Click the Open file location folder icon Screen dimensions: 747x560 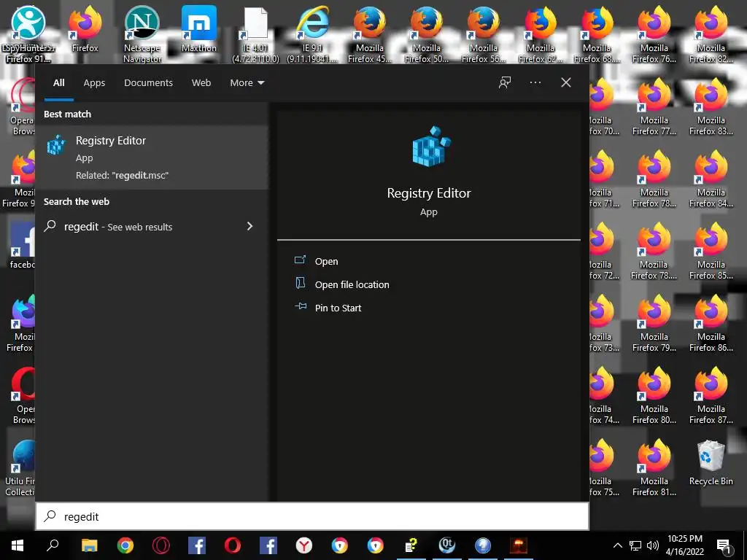300,284
